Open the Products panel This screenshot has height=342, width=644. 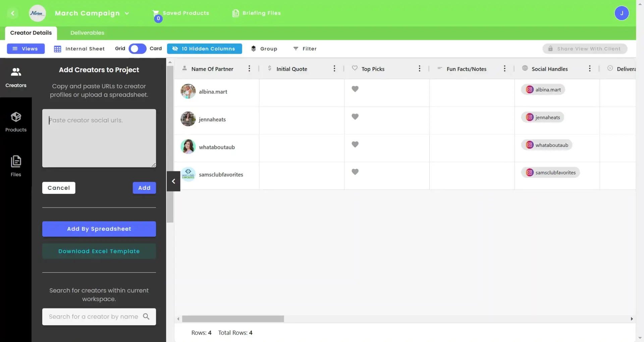coord(15,121)
